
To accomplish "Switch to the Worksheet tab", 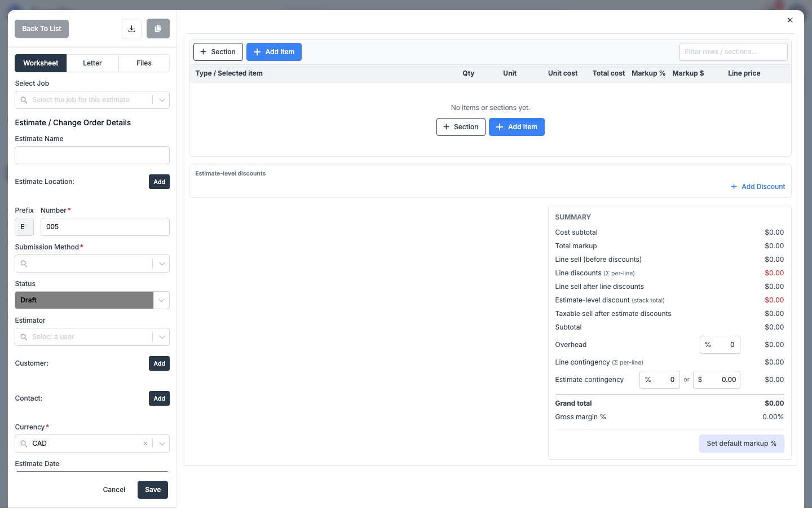I will point(41,63).
